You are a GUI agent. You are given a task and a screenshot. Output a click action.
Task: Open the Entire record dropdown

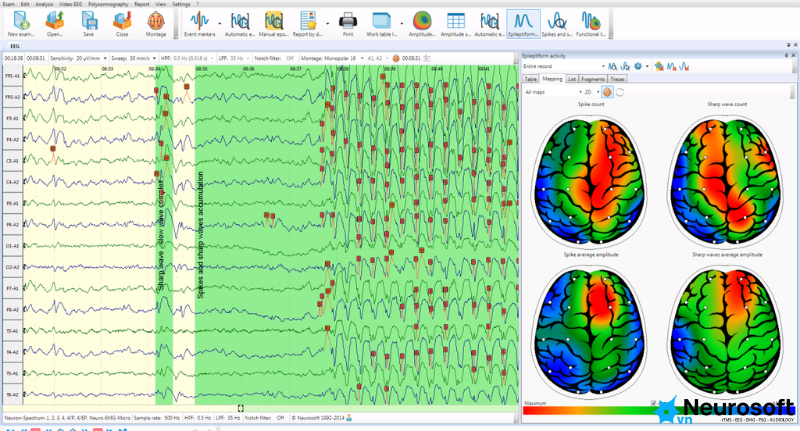pos(563,66)
